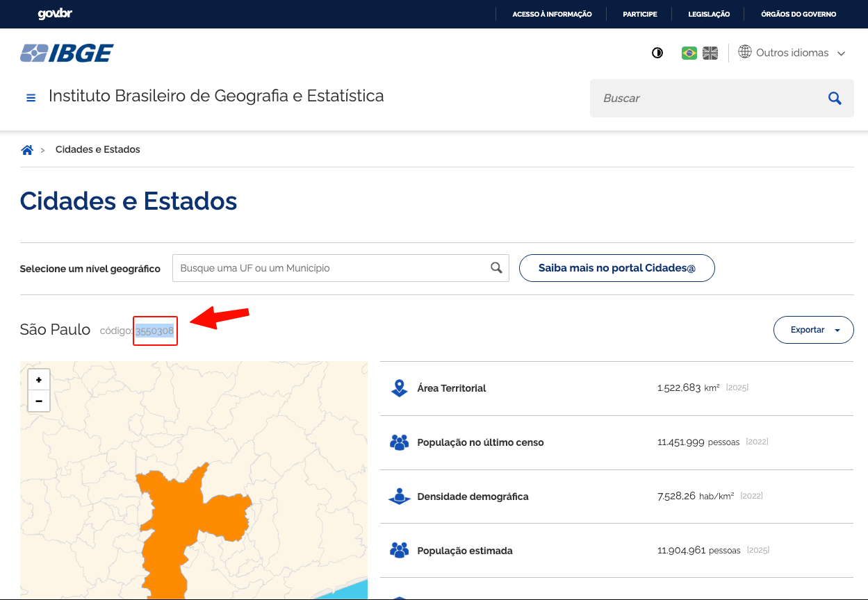Open Acesso à Informação menu item
The width and height of the screenshot is (868, 600).
click(552, 14)
